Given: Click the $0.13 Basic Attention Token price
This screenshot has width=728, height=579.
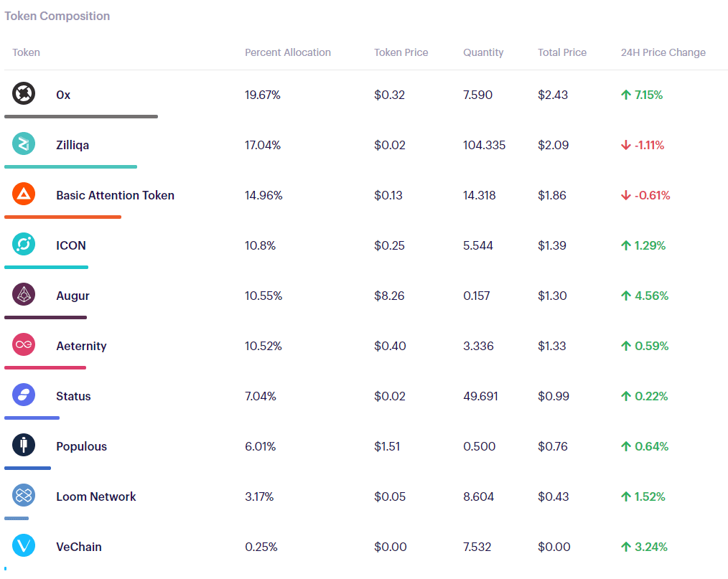Looking at the screenshot, I should (x=388, y=195).
